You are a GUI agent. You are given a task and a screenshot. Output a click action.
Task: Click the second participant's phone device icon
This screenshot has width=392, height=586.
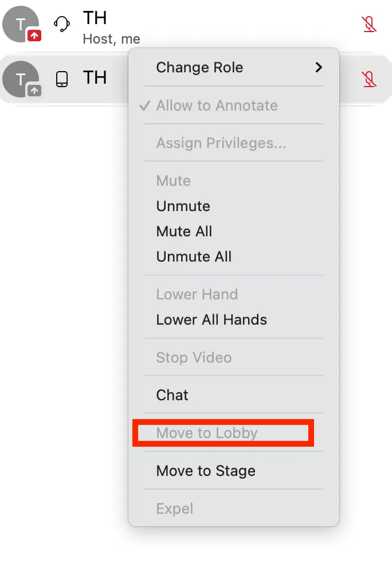point(62,79)
